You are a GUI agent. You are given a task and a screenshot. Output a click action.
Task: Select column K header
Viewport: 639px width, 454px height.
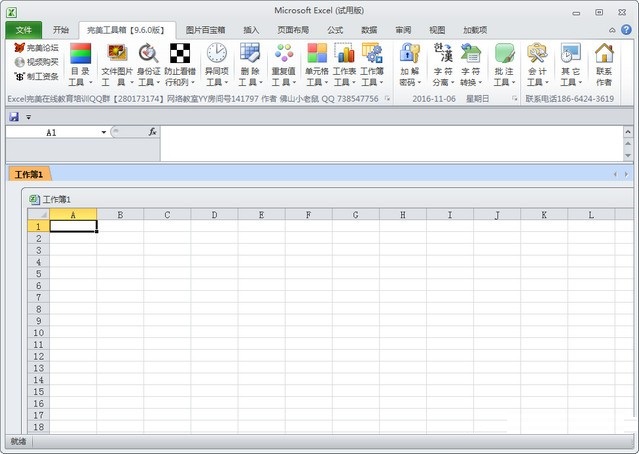pos(544,215)
